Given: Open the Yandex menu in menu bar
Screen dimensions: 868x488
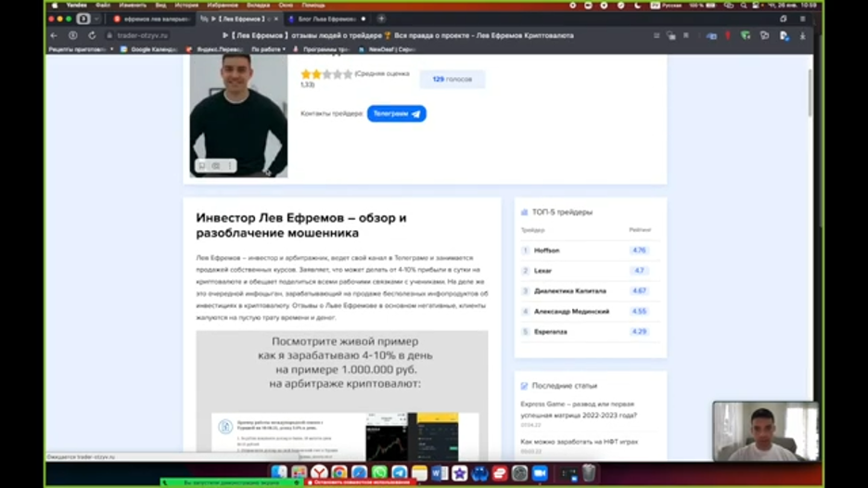Looking at the screenshot, I should [x=76, y=5].
